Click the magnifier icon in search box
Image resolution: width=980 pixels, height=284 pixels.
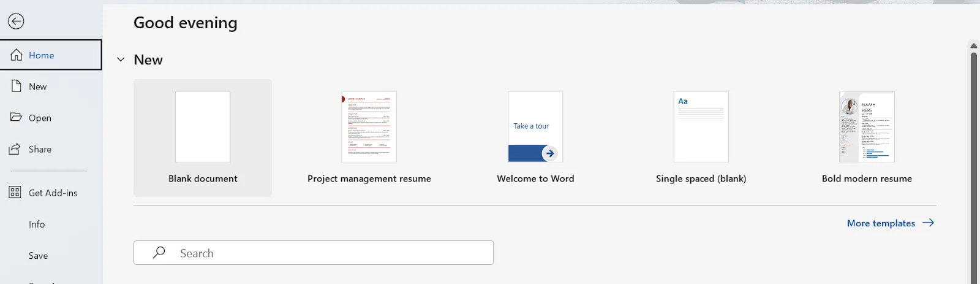pyautogui.click(x=159, y=252)
